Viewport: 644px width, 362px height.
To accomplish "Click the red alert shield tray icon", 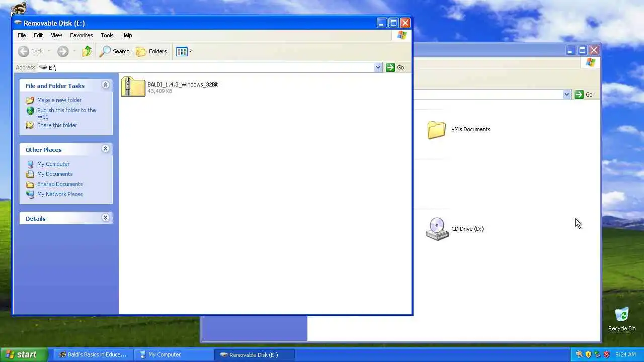I will pyautogui.click(x=606, y=354).
